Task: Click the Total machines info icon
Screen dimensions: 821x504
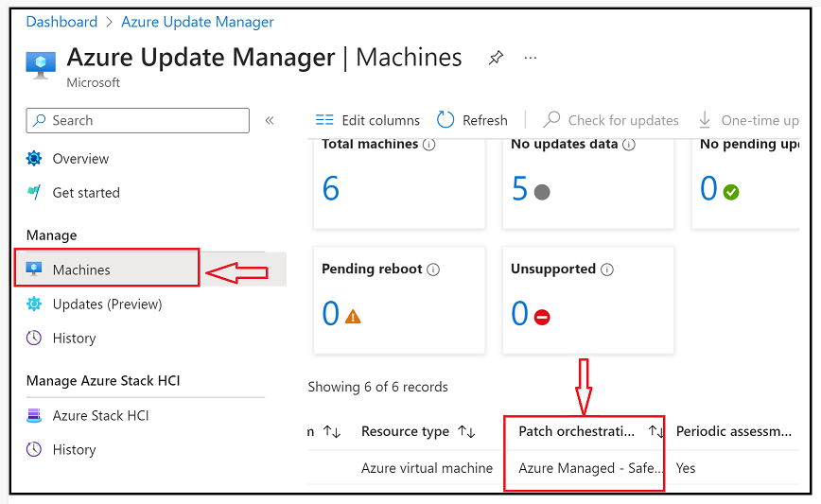Action: click(428, 144)
